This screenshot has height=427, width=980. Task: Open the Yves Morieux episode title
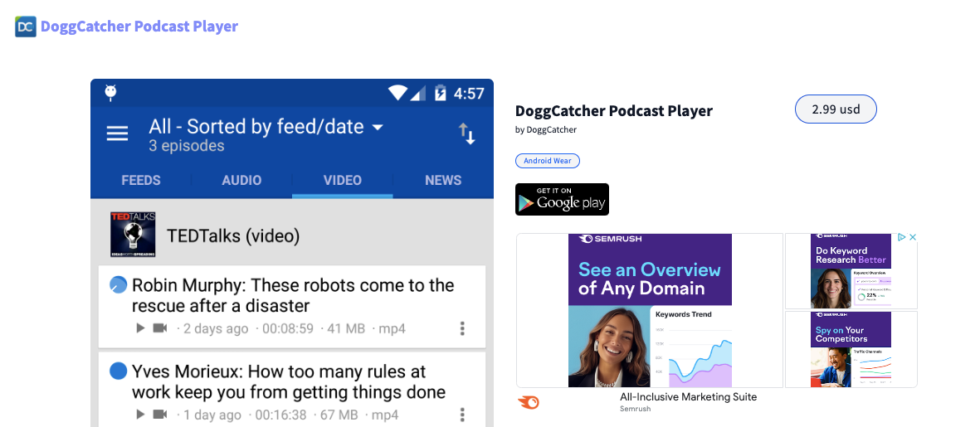pos(288,381)
